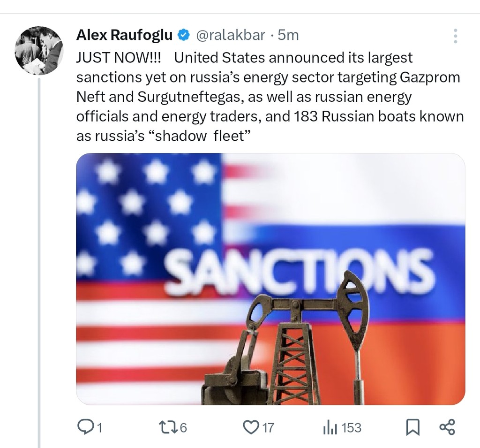Open the three-dot more options menu
Image resolution: width=480 pixels, height=448 pixels.
tap(455, 36)
